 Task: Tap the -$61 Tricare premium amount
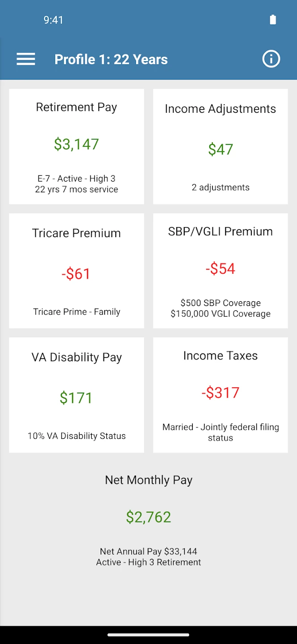[x=76, y=274]
